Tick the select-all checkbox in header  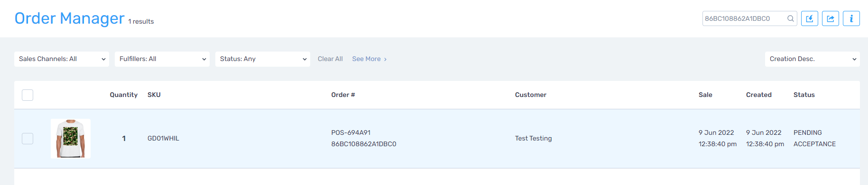(28, 95)
